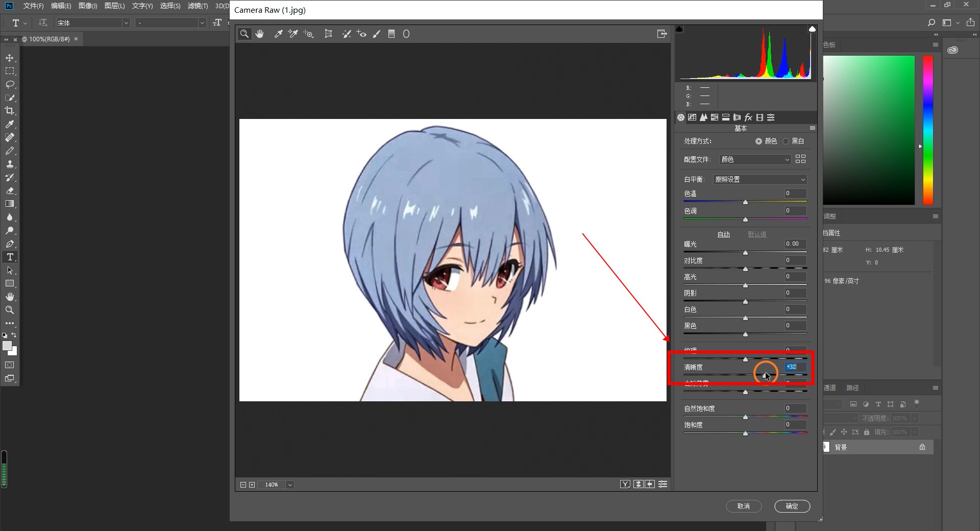
Task: Click the 默认值 default link
Action: click(x=757, y=234)
